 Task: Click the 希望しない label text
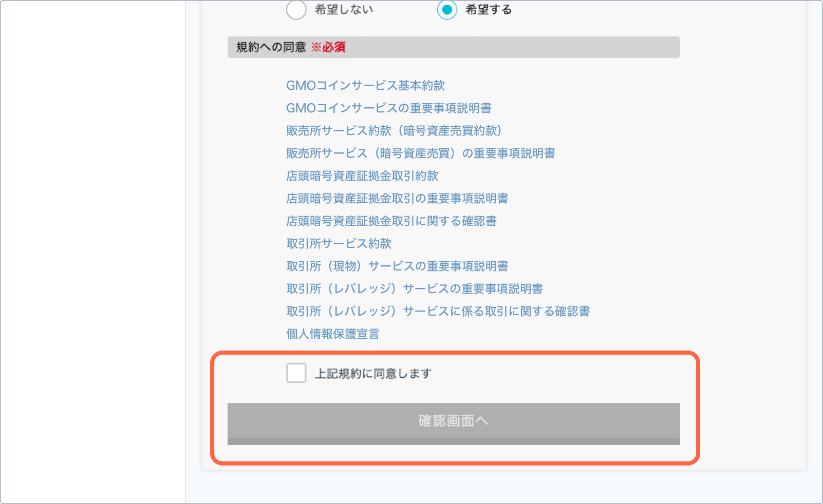344,9
